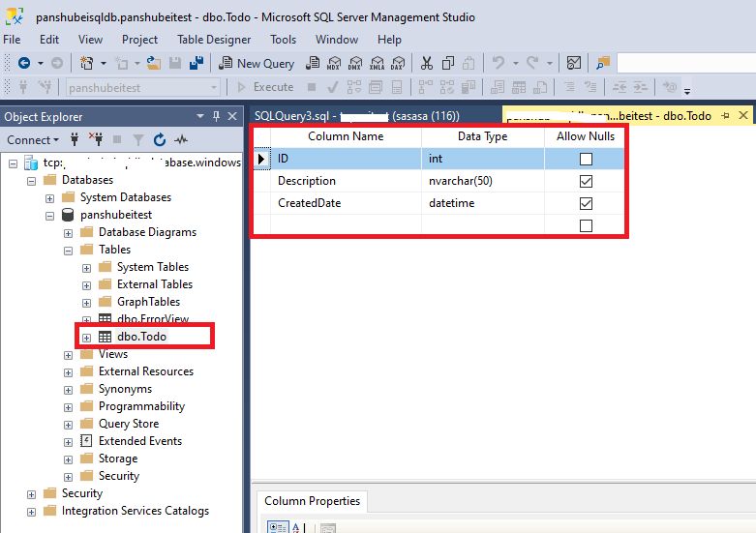Open the Edit menu

click(49, 40)
